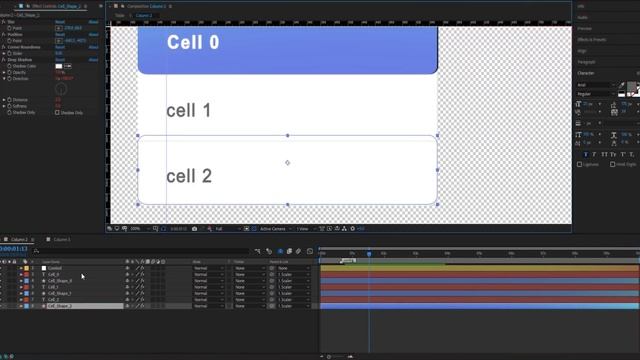The image size is (640, 360).
Task: Open the Preview panel
Action: tap(584, 29)
